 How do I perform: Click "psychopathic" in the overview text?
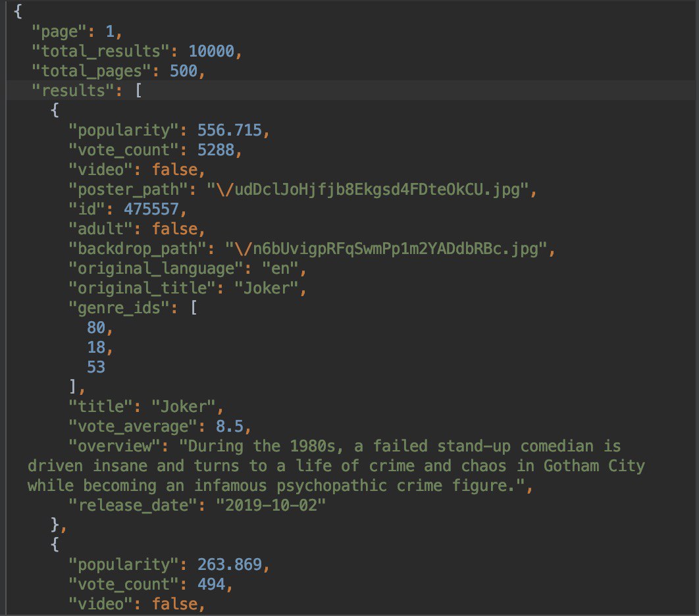[332, 486]
